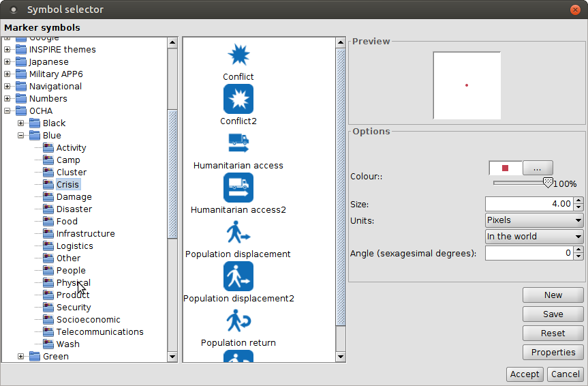The height and width of the screenshot is (386, 588).
Task: Open the Units dropdown showing Pixels
Action: point(533,220)
